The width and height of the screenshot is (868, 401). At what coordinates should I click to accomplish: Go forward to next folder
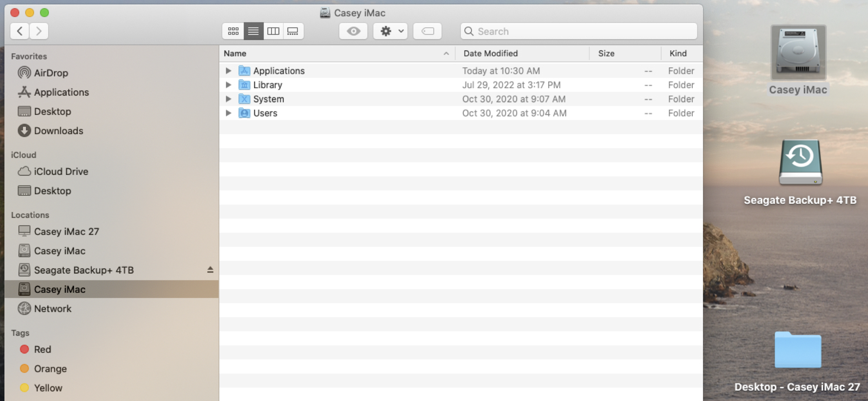[39, 31]
